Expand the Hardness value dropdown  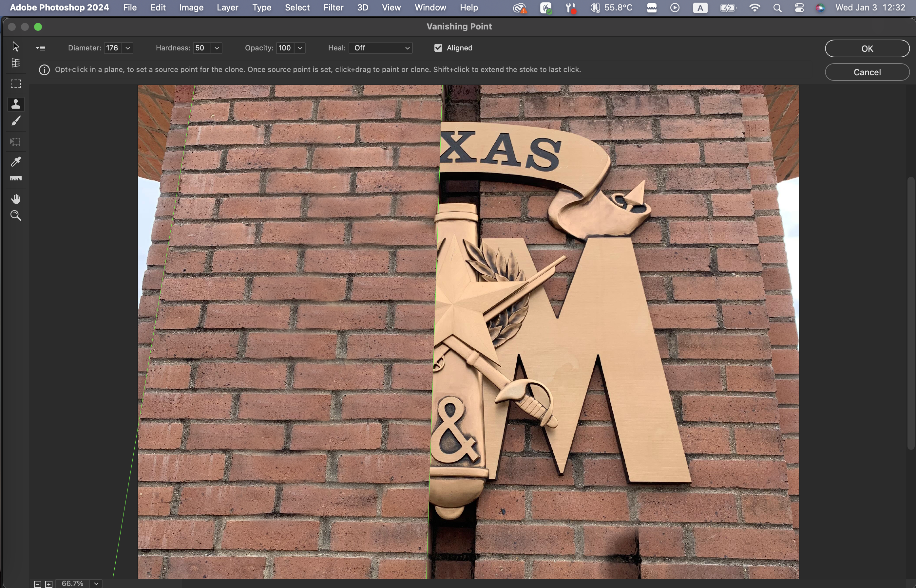point(217,48)
